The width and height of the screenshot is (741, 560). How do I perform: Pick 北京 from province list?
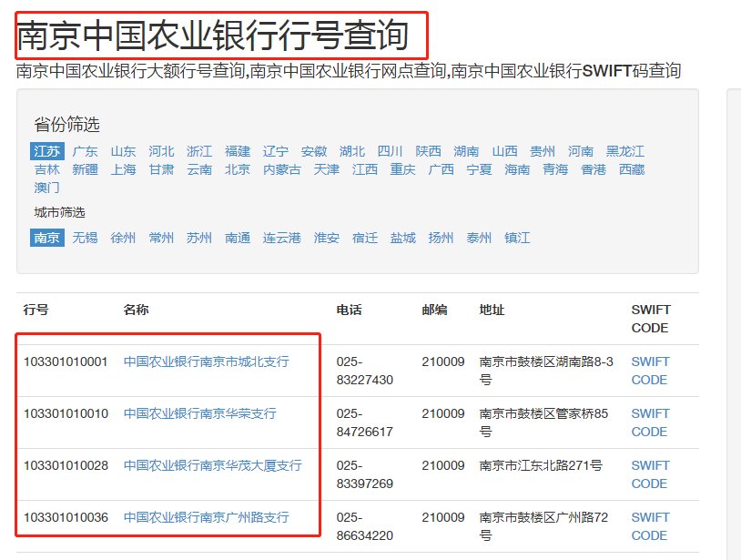tap(238, 169)
